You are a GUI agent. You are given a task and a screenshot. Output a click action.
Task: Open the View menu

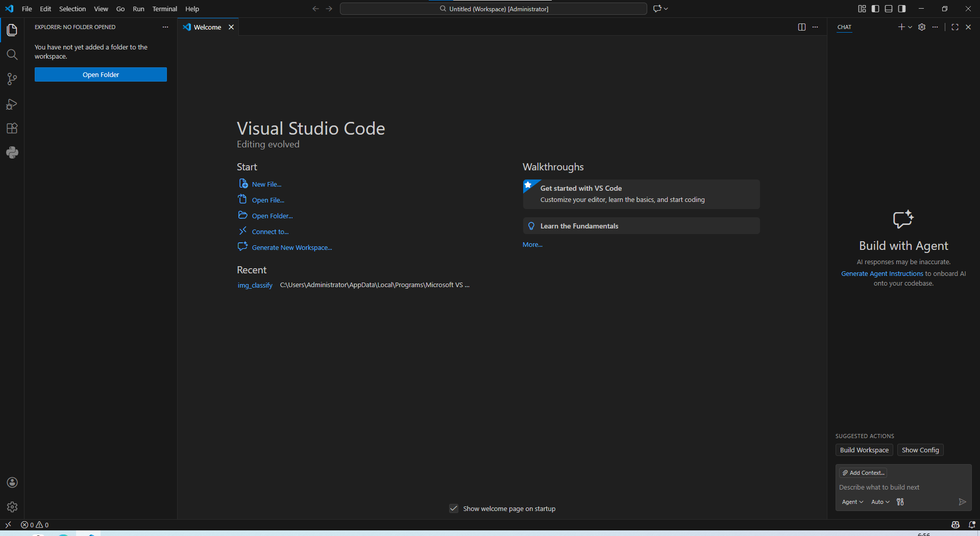101,9
